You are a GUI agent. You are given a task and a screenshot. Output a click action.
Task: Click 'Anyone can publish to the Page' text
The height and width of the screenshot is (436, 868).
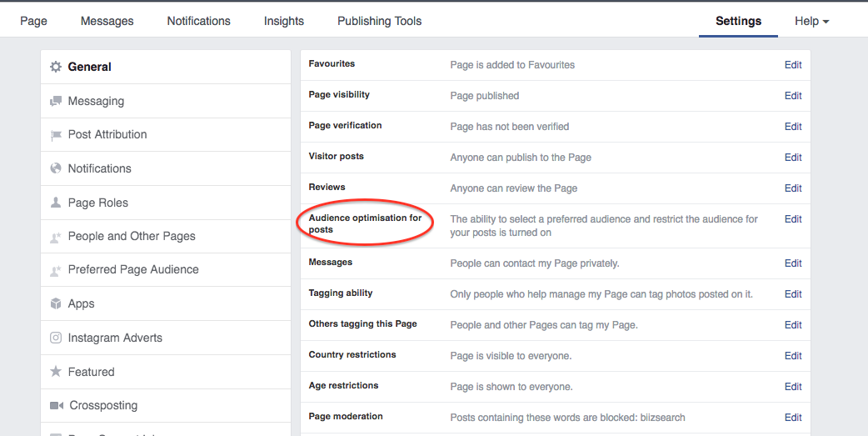pyautogui.click(x=521, y=158)
